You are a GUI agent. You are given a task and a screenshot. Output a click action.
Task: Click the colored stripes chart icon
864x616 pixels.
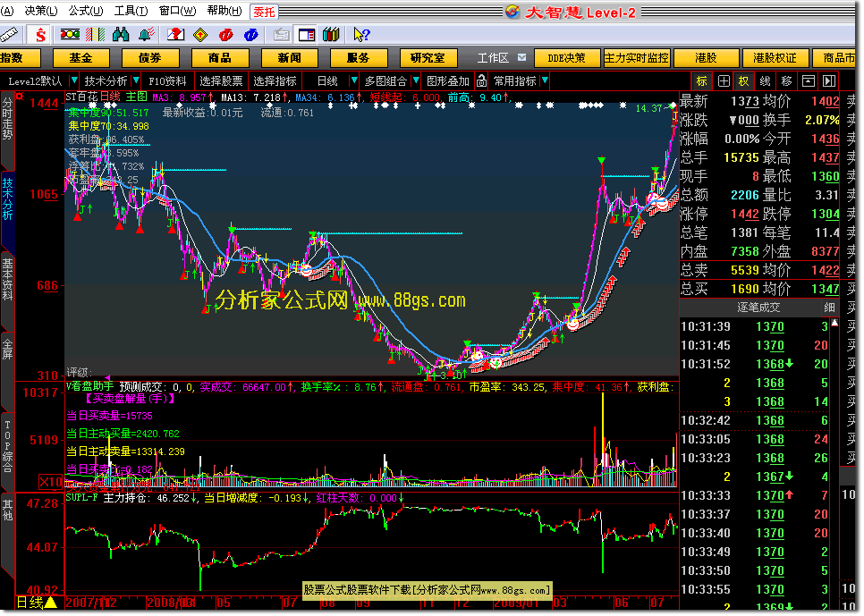95,35
